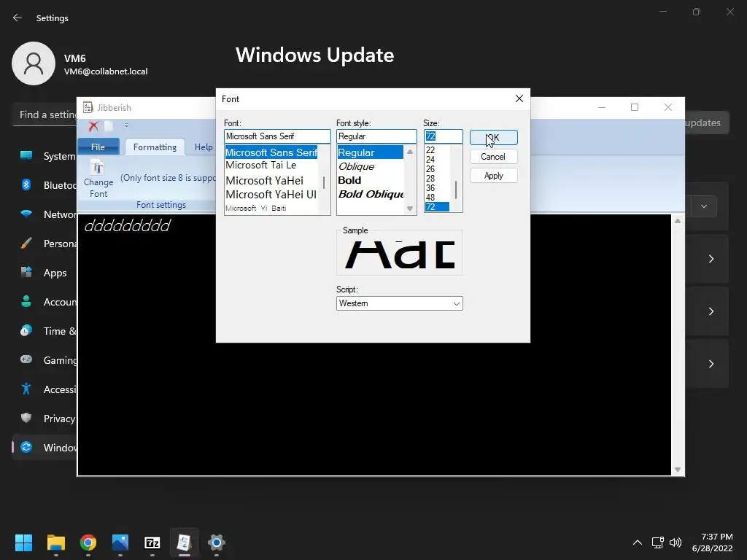747x560 pixels.
Task: Open the Windows Start menu
Action: (23, 542)
